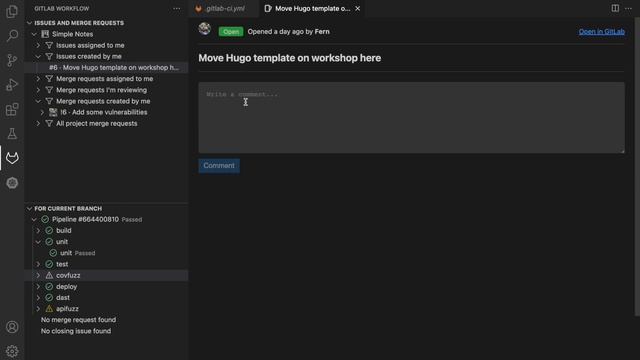Collapse the For Current Branch section
The width and height of the screenshot is (640, 360).
point(29,209)
